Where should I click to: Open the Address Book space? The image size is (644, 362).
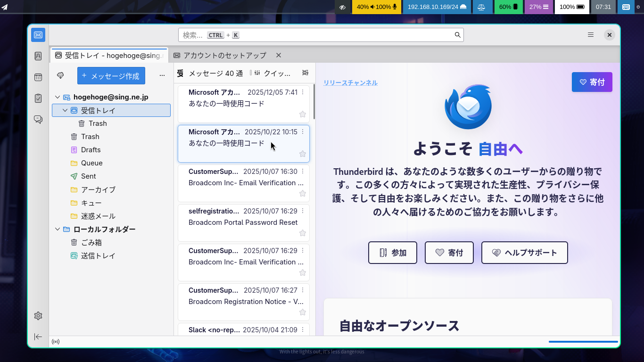click(x=38, y=56)
